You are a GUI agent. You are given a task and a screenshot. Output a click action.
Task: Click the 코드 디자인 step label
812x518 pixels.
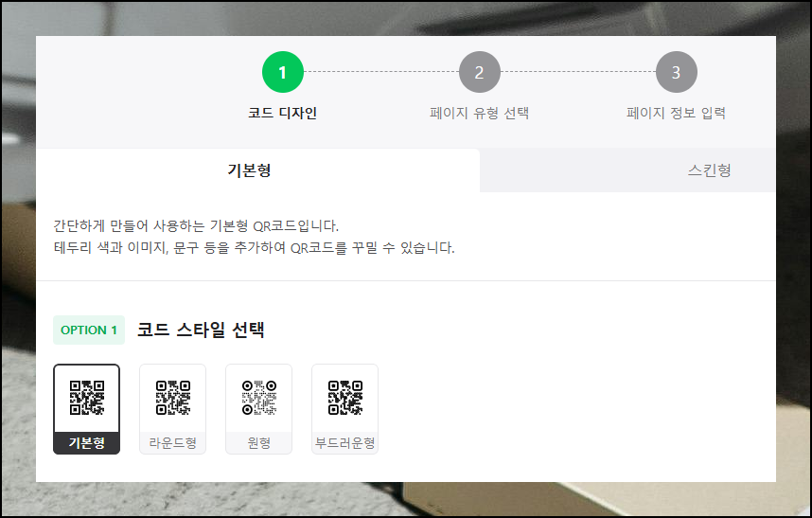pyautogui.click(x=283, y=113)
